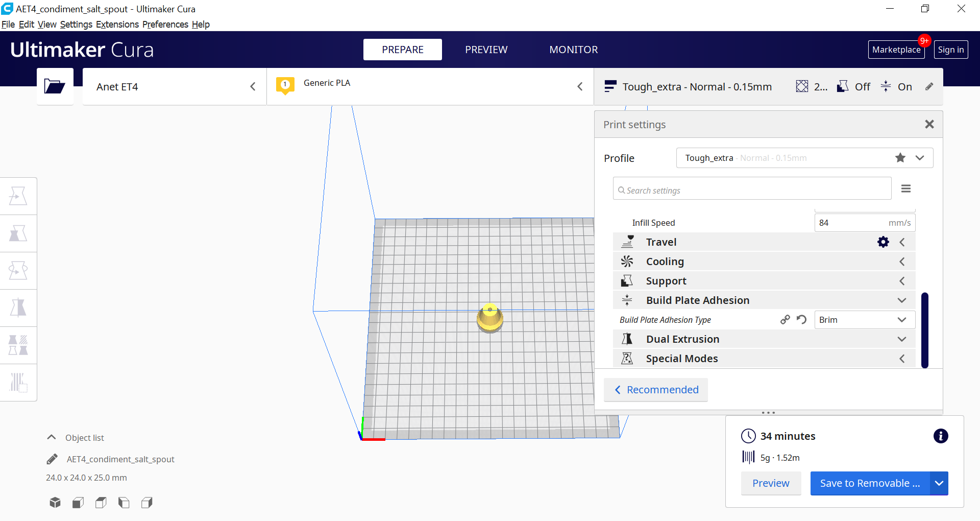Click the print settings panel scrollbar

(x=925, y=330)
